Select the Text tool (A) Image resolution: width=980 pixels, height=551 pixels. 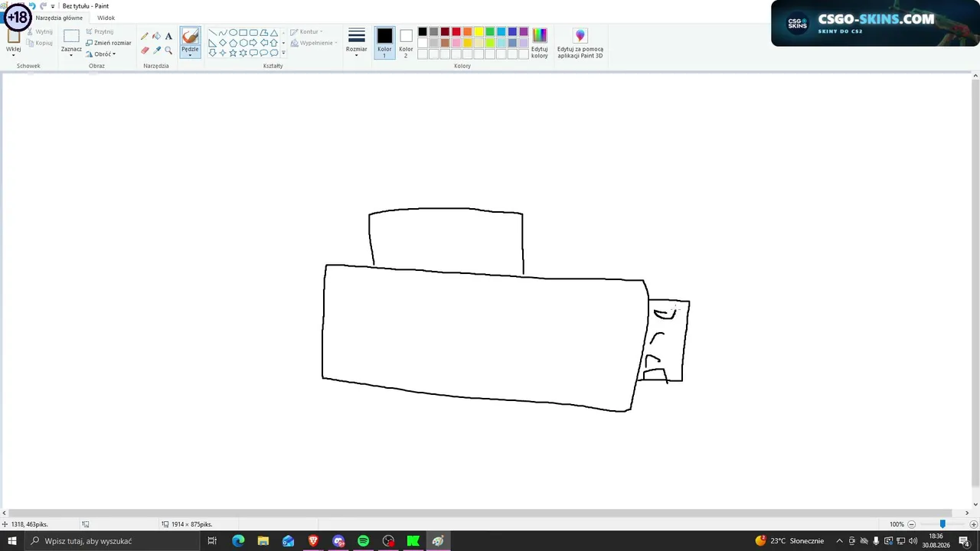click(168, 36)
